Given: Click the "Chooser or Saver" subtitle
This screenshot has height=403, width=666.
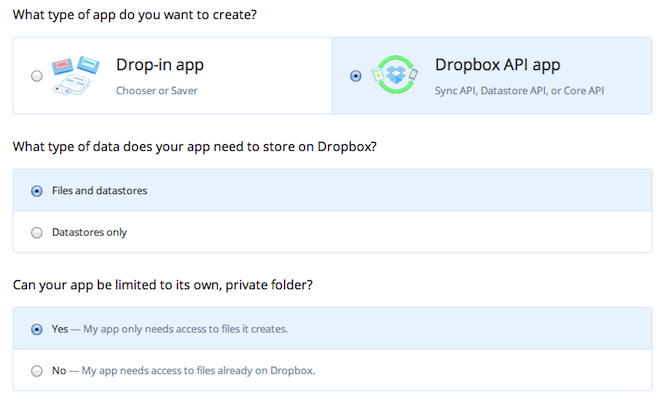Looking at the screenshot, I should click(156, 91).
